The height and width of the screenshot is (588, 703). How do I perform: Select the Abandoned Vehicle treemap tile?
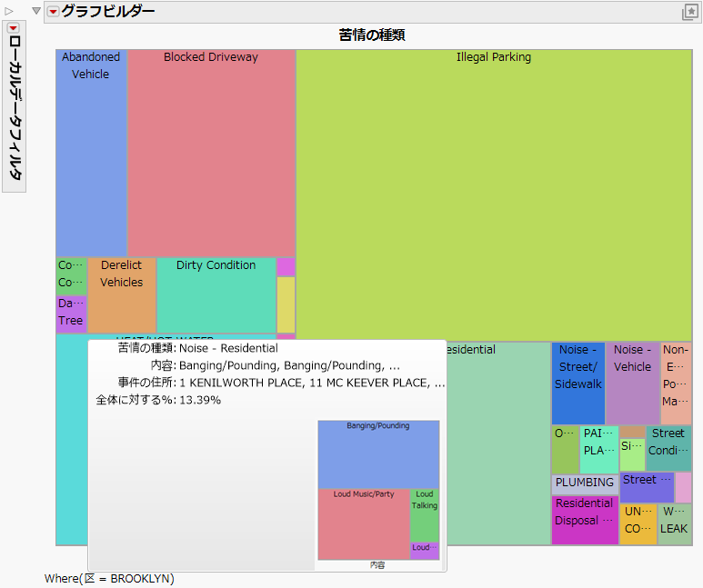[92, 153]
